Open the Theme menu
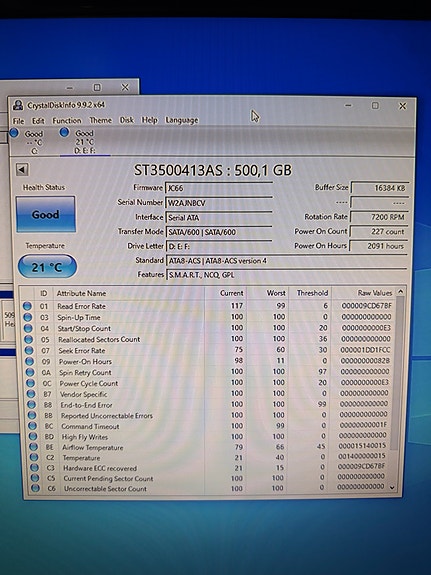431x575 pixels. [101, 120]
